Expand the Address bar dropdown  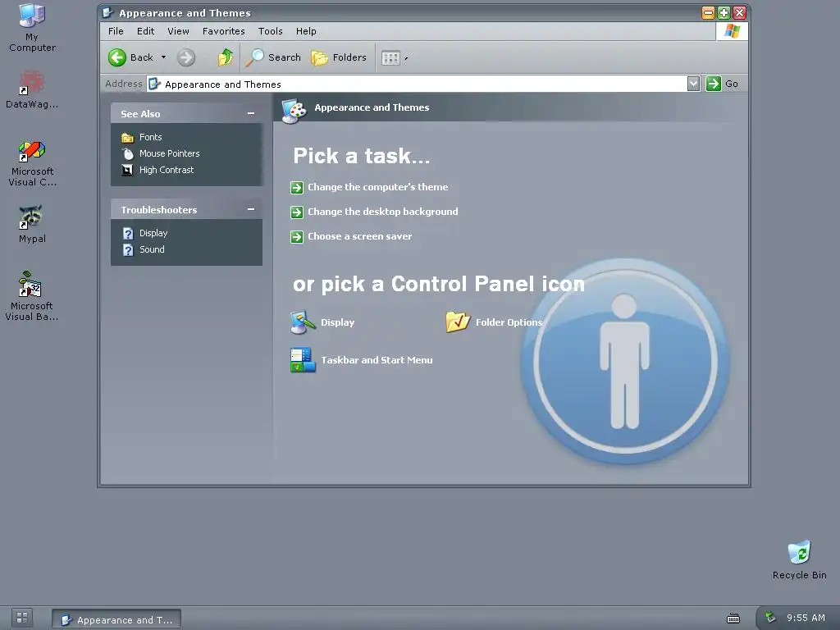[x=693, y=84]
